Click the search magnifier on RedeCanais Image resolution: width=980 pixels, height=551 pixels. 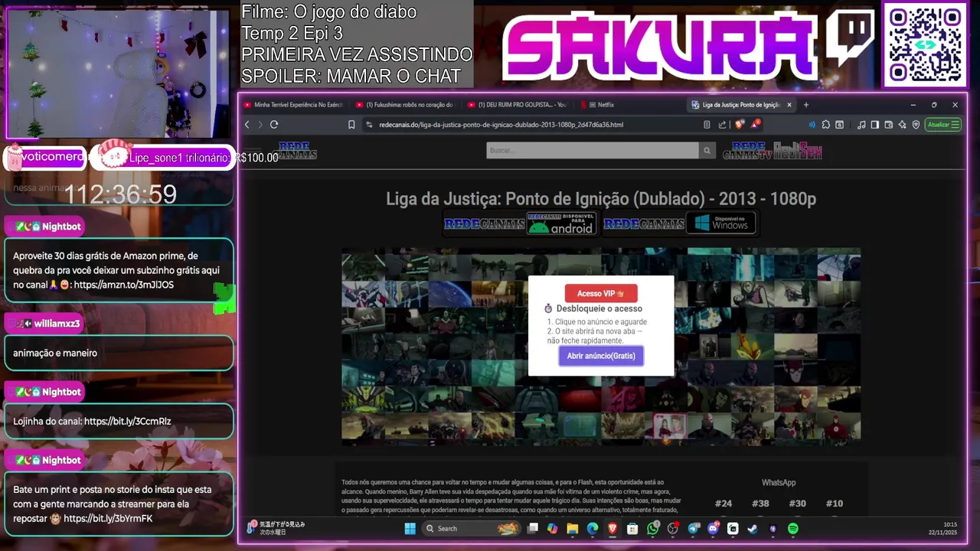pos(707,151)
